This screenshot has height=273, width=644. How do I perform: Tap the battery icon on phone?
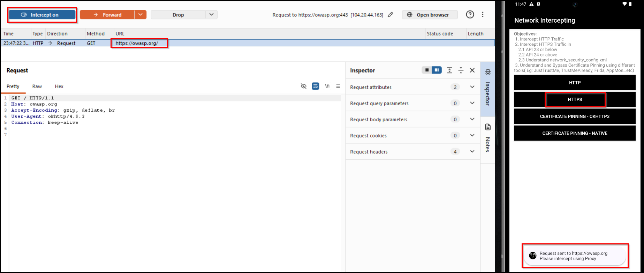pos(630,4)
